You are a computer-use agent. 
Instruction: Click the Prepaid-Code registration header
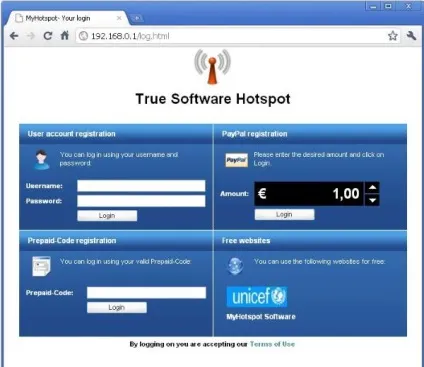(72, 241)
